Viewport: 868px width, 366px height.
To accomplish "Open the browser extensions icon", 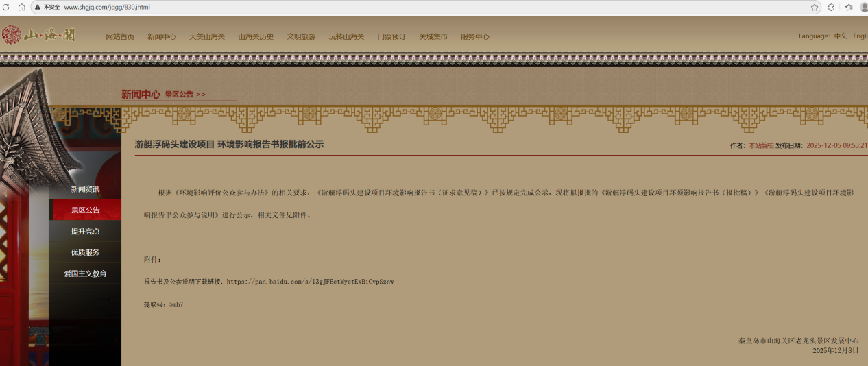I will pos(831,7).
